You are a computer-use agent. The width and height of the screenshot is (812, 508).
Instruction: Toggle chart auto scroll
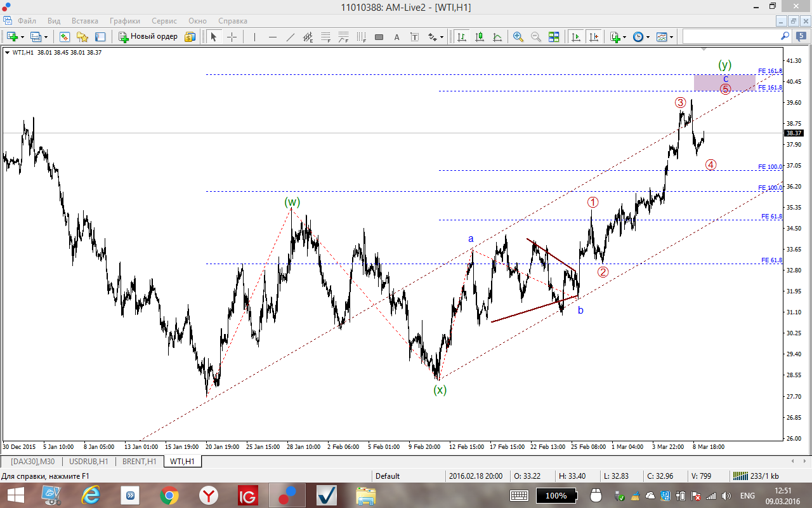pos(576,37)
